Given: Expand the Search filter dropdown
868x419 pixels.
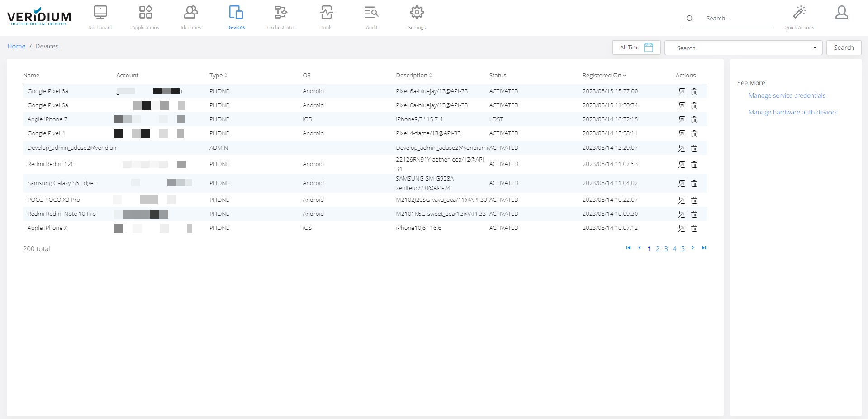Looking at the screenshot, I should pyautogui.click(x=815, y=48).
